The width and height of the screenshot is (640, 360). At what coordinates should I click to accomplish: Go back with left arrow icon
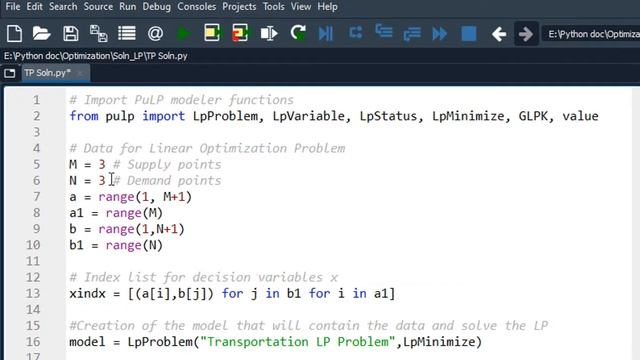point(499,34)
